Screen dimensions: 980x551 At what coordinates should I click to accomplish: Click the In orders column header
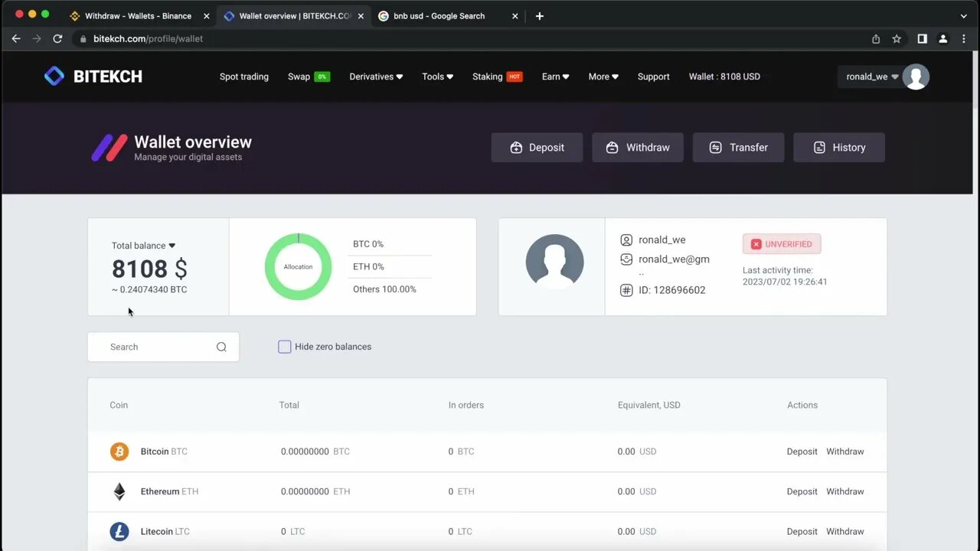point(466,405)
